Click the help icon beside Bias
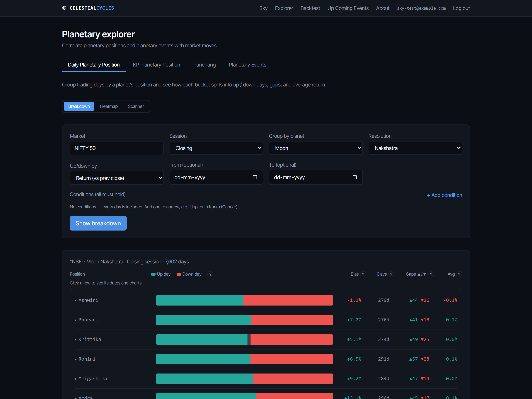Image resolution: width=532 pixels, height=399 pixels. [x=363, y=274]
